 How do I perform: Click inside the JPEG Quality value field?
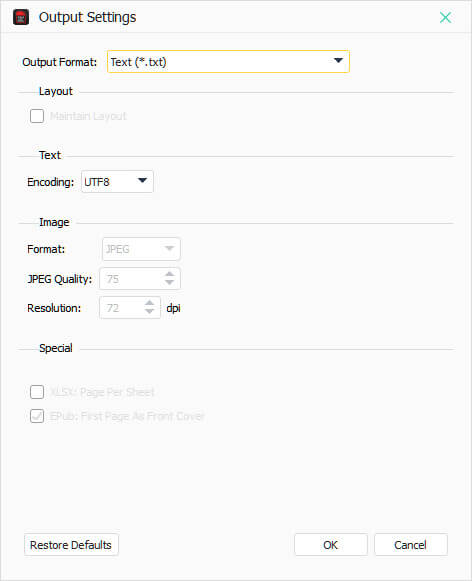click(x=131, y=279)
